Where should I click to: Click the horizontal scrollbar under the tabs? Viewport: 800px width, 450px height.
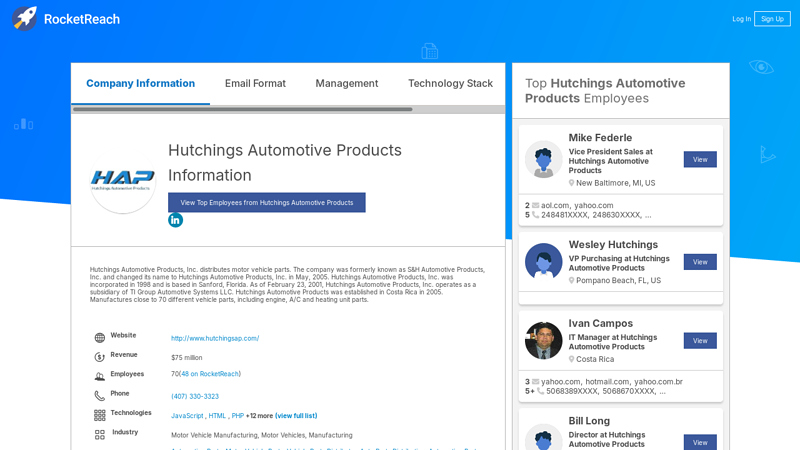coord(243,109)
